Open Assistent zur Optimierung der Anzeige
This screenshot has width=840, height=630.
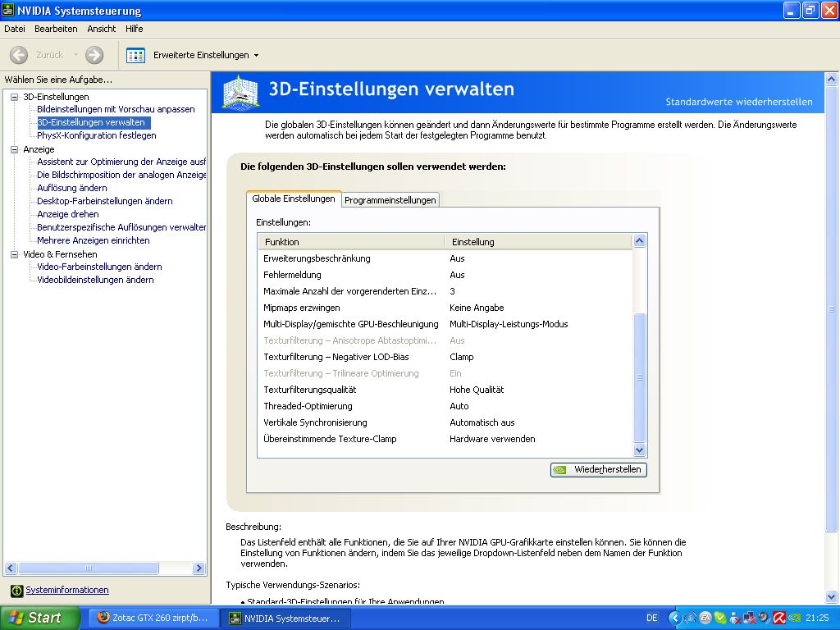[x=121, y=162]
